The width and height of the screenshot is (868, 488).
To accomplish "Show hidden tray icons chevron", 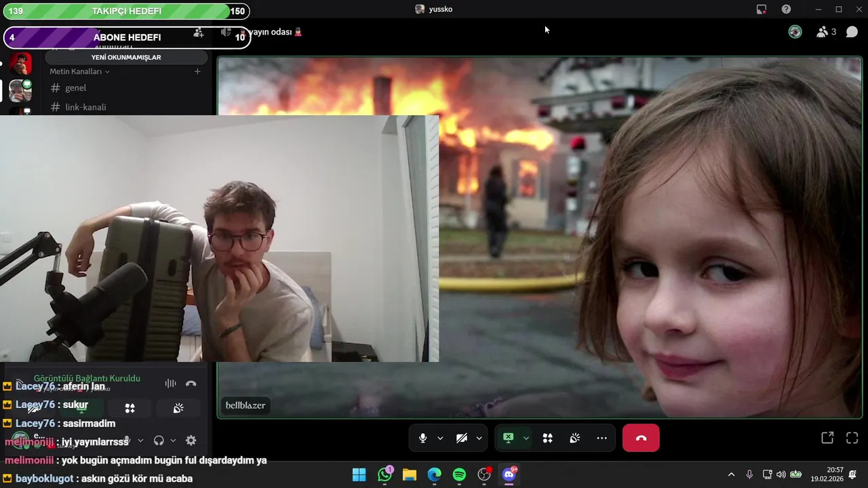I will click(x=731, y=474).
